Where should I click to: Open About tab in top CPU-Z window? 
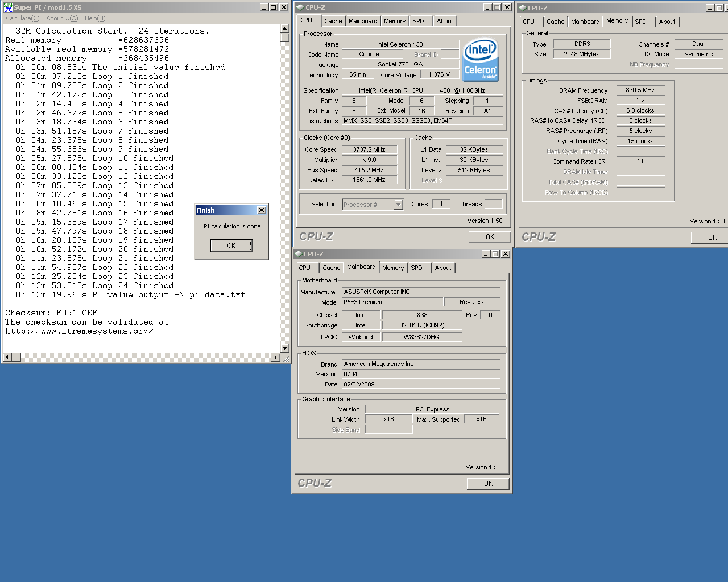pos(445,21)
